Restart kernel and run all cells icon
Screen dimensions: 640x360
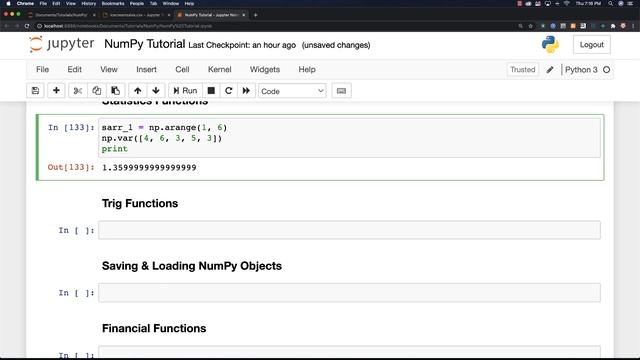pyautogui.click(x=246, y=91)
